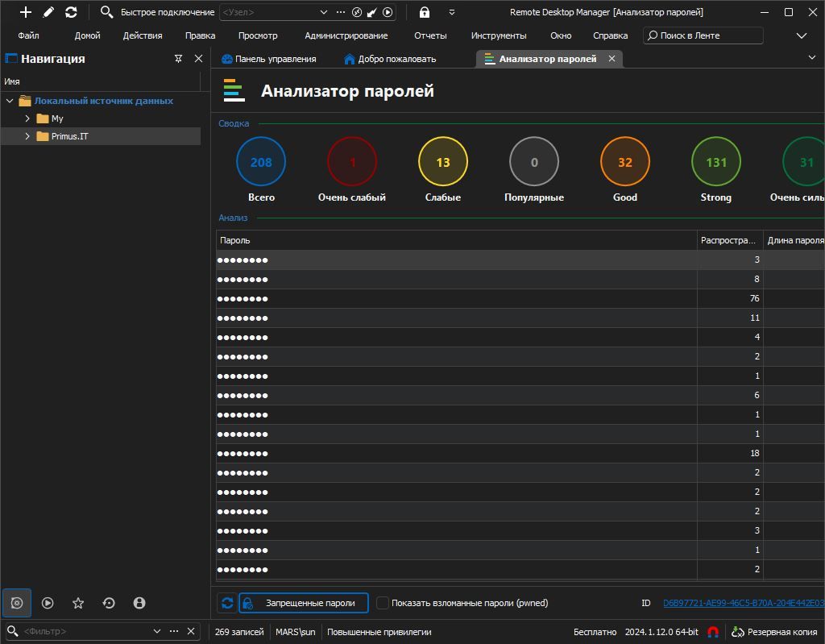825x644 pixels.
Task: Filter by the Популярные 0 circle
Action: tap(534, 161)
